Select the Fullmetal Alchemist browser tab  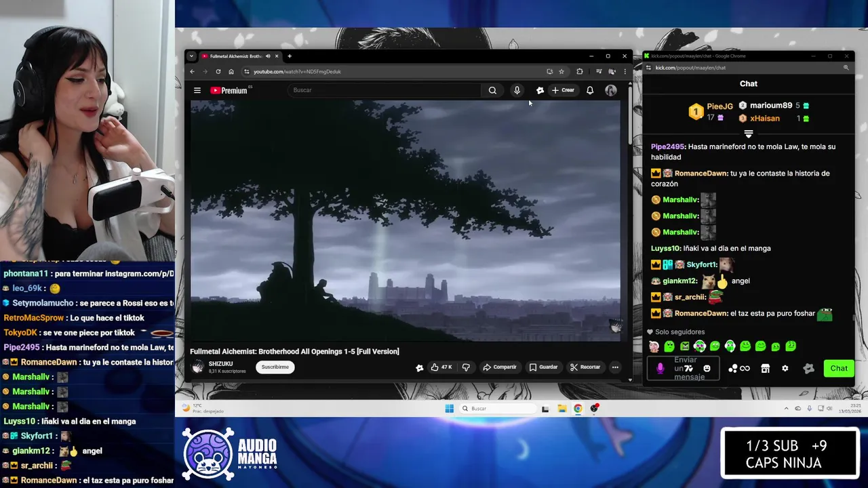240,56
